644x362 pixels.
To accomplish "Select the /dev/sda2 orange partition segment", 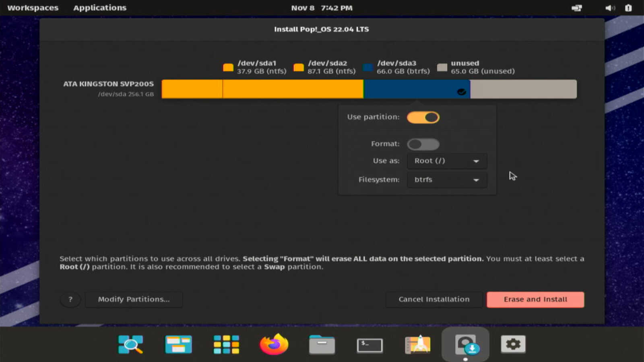I will click(x=293, y=89).
